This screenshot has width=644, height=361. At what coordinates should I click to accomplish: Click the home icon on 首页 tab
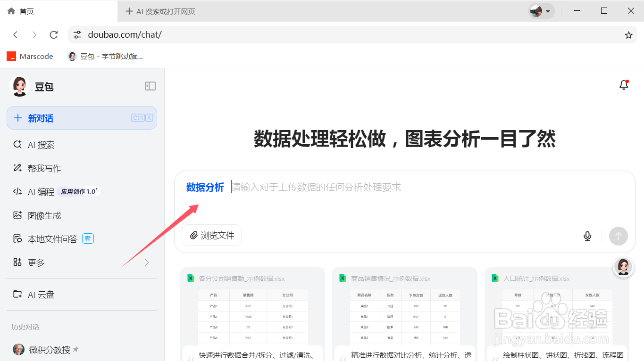click(11, 11)
